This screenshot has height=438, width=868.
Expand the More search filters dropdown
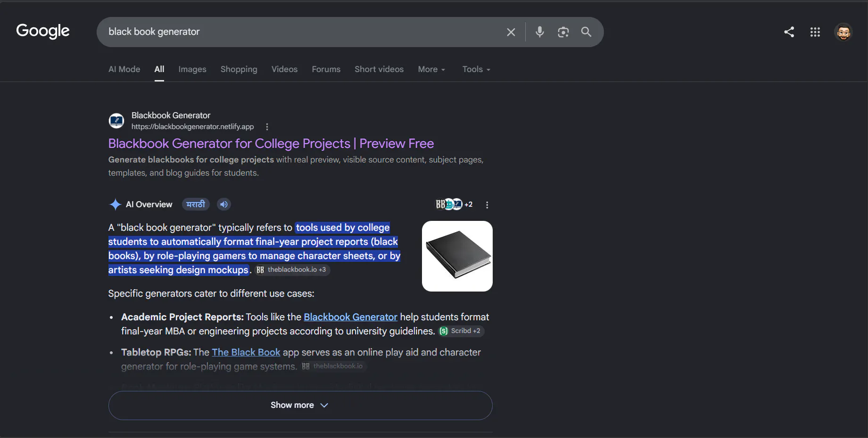431,69
